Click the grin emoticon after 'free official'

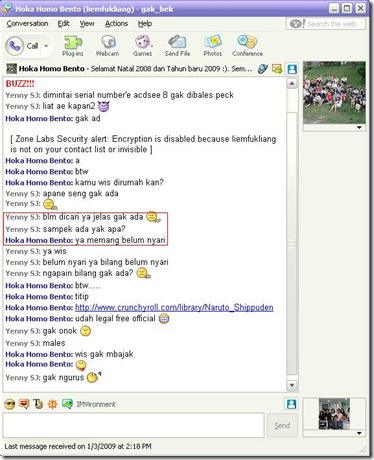[x=164, y=319]
